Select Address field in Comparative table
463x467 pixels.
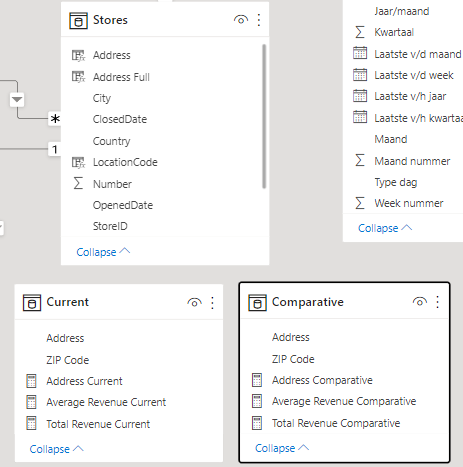[291, 337]
